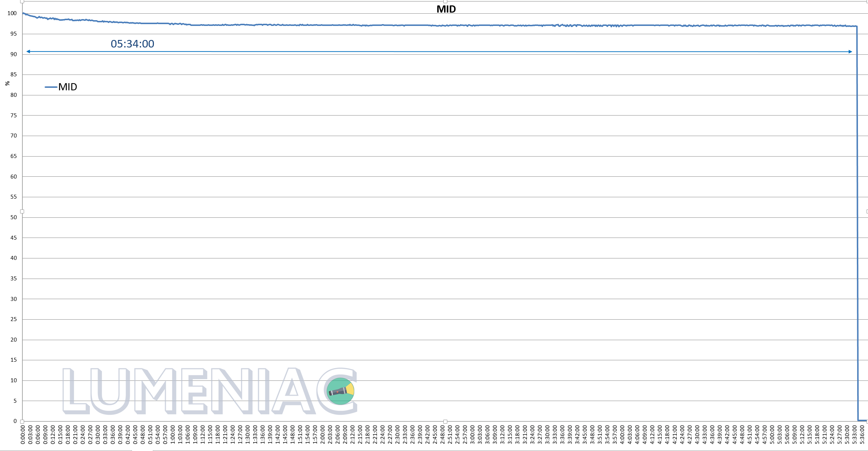Click the 0:00:00 label on time axis
This screenshot has height=451, width=868.
click(x=23, y=434)
